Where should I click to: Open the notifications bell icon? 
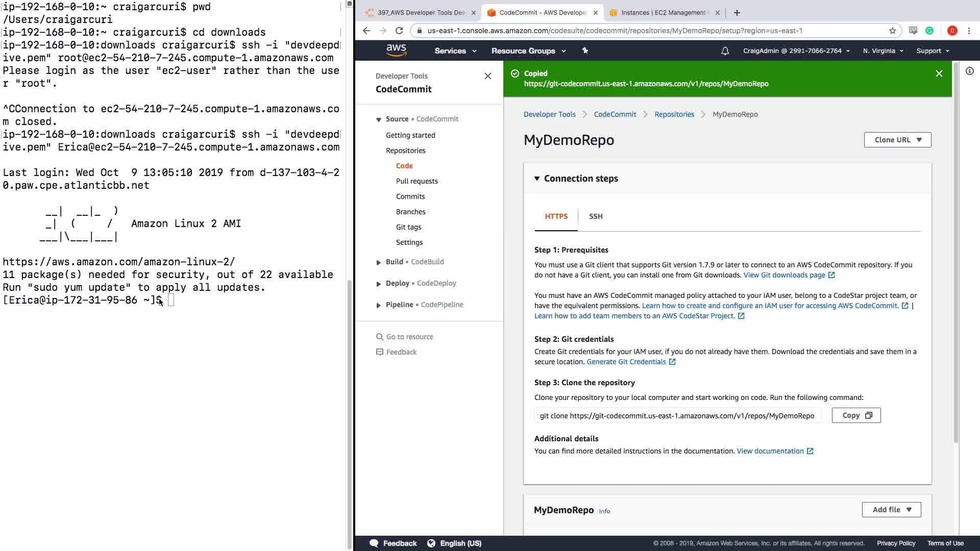click(725, 51)
